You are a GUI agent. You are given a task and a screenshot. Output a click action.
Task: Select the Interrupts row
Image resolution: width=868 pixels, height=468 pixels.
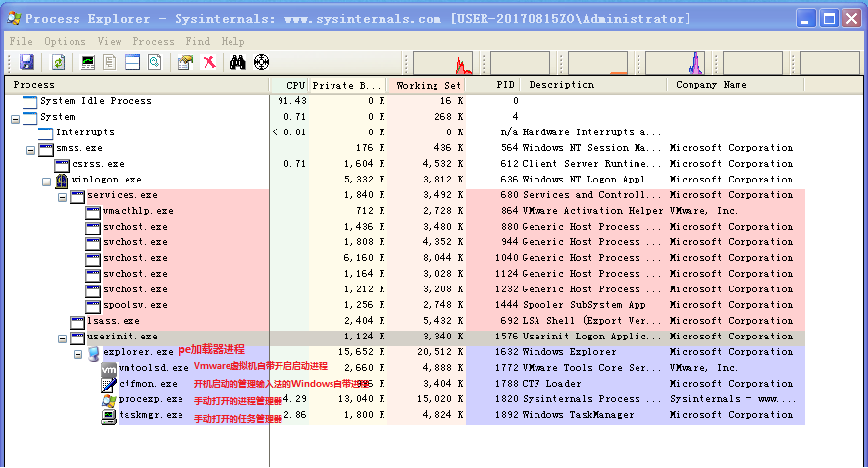[405, 132]
